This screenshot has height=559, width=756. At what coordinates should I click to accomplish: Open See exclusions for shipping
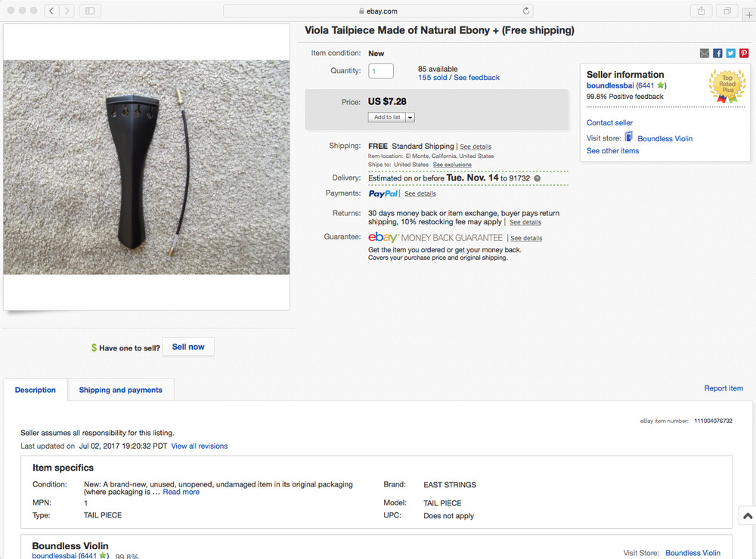452,164
